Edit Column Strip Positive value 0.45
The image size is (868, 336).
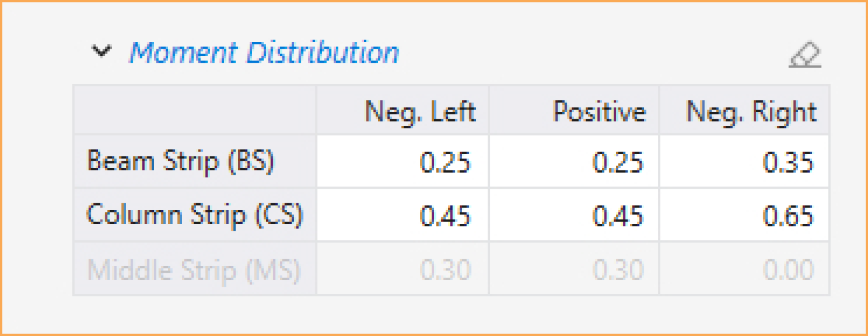[x=574, y=215]
